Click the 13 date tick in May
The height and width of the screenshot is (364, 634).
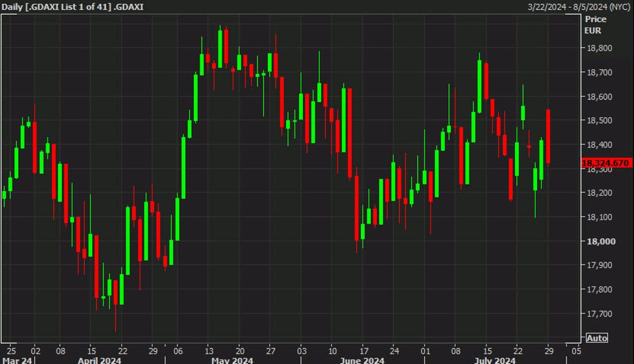tap(209, 350)
